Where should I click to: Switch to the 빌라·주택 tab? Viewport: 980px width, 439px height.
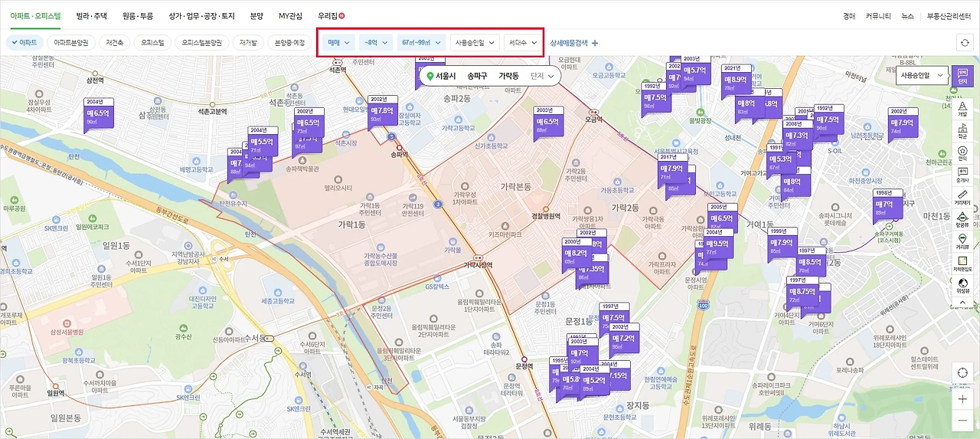pos(91,15)
